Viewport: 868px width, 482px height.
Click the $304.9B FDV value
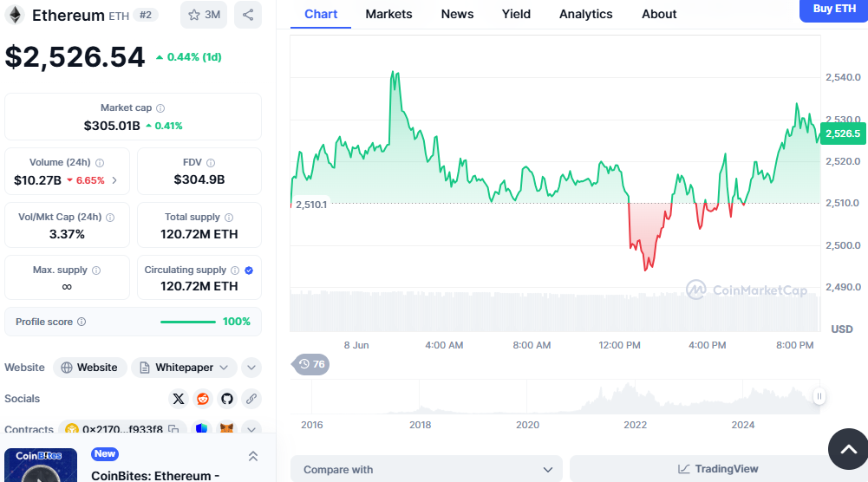199,179
